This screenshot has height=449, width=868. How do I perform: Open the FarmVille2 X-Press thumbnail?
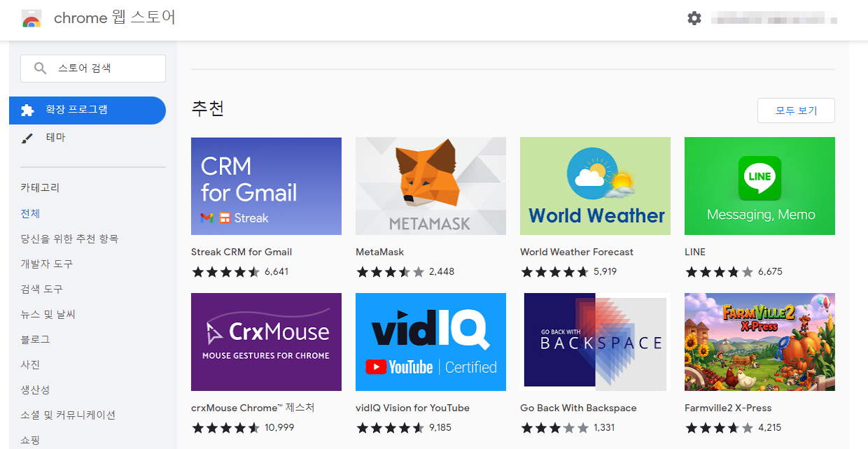point(759,342)
